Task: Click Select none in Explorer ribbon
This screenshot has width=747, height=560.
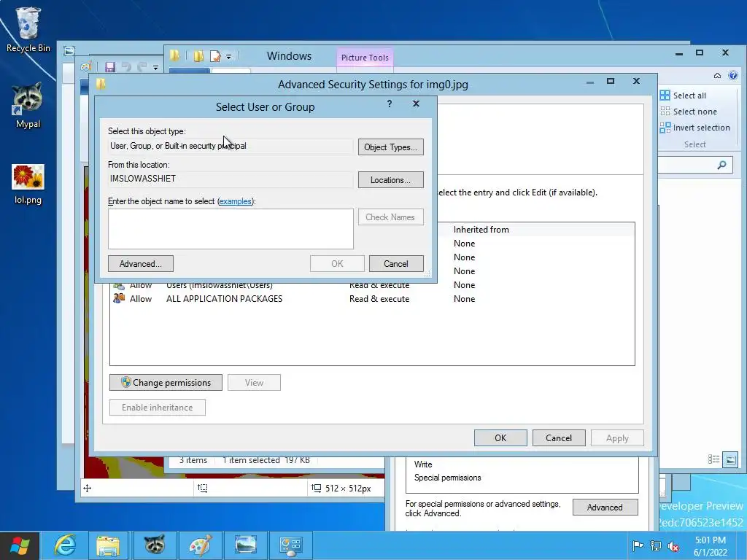Action: [689, 112]
